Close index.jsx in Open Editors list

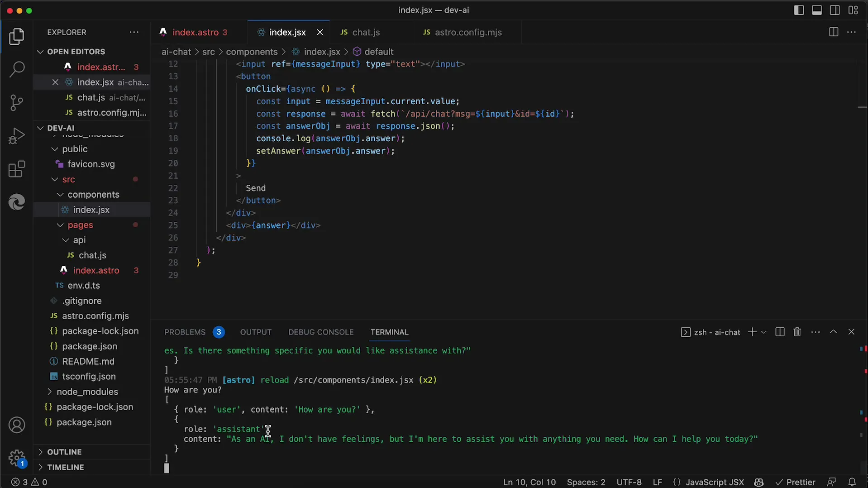(55, 82)
